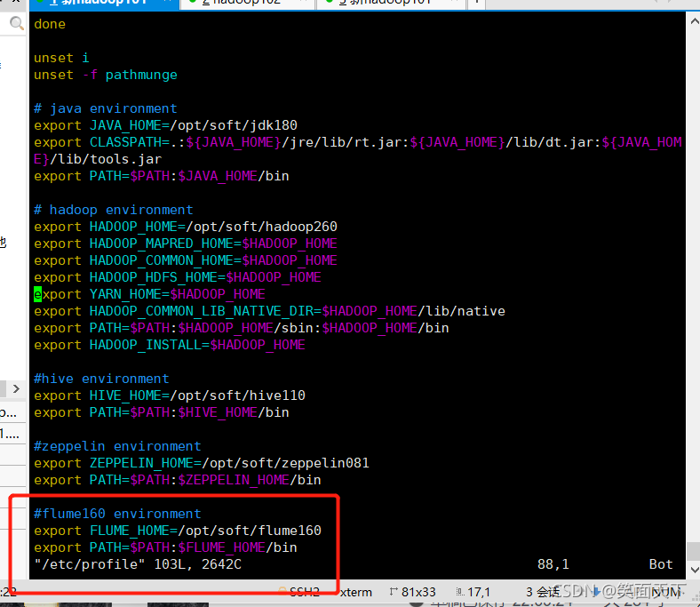Switch to the hadoop102 session tab
700x607 pixels.
tap(247, 4)
